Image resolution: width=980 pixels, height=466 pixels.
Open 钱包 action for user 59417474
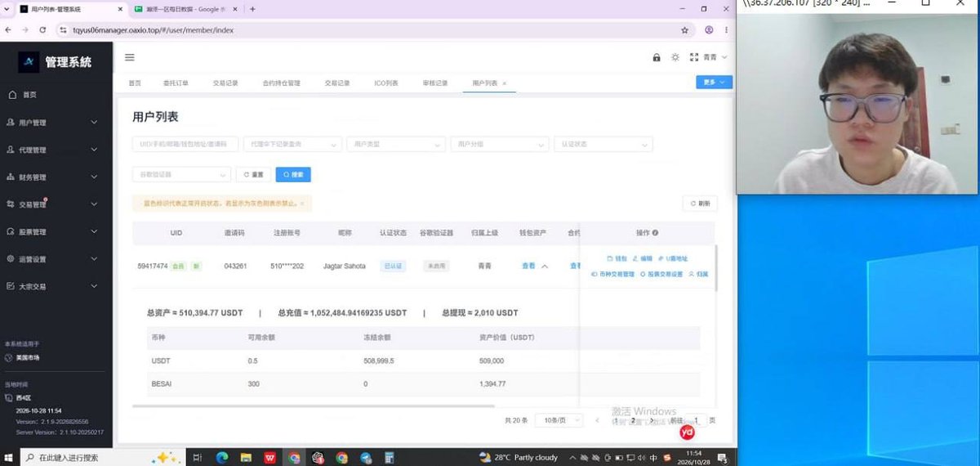pos(617,258)
